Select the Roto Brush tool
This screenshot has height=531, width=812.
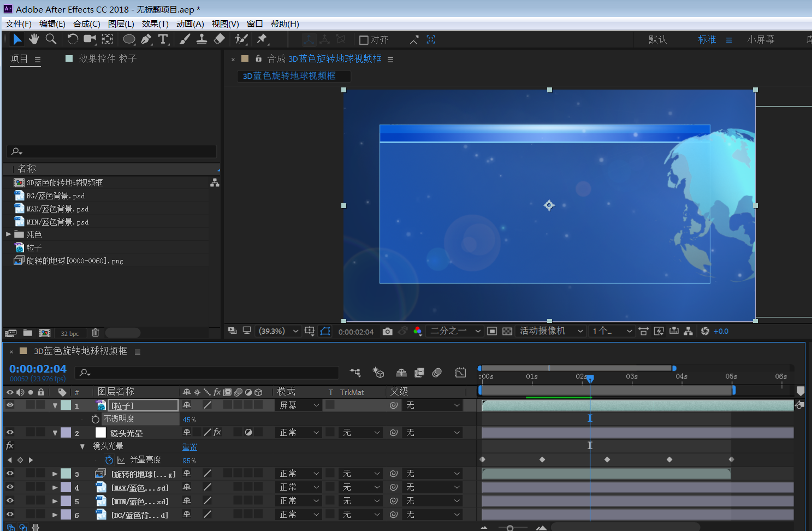[241, 39]
